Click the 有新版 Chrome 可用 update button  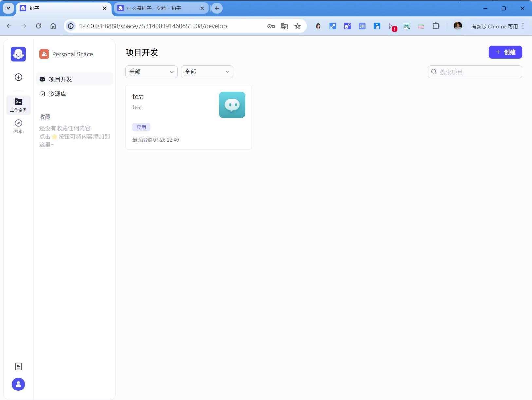[x=494, y=26]
